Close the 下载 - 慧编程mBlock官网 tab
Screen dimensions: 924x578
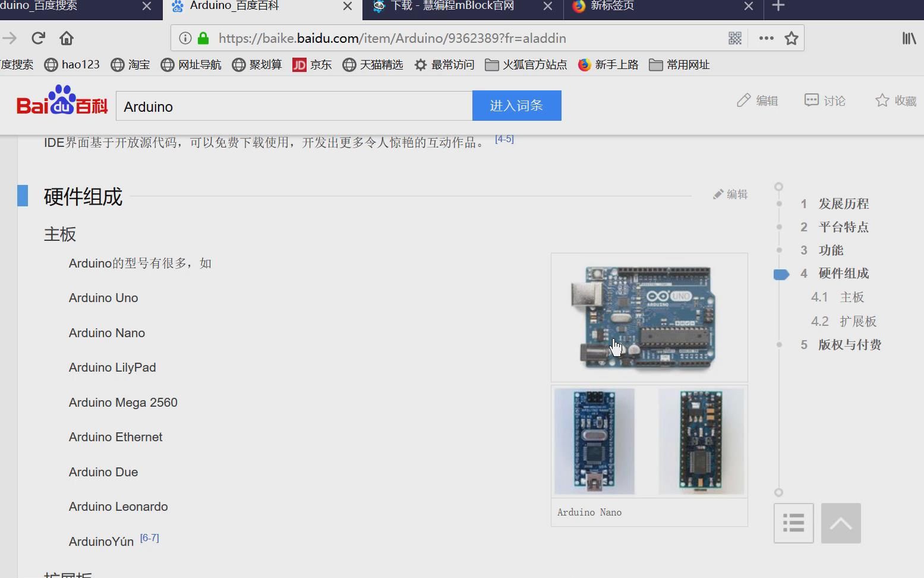[x=548, y=6]
